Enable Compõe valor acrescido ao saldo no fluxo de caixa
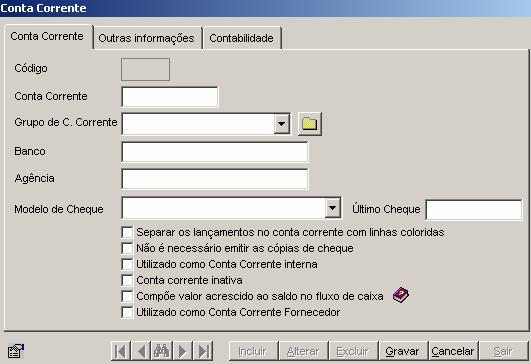Screen dimensions: 531x364 [x=127, y=296]
